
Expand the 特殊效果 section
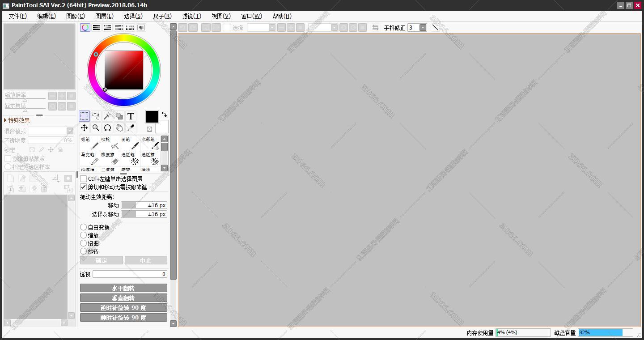coord(6,120)
